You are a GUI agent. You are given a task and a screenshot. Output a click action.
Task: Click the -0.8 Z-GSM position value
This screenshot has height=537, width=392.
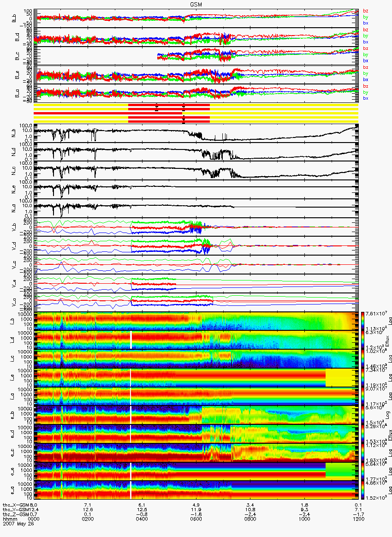(142, 514)
